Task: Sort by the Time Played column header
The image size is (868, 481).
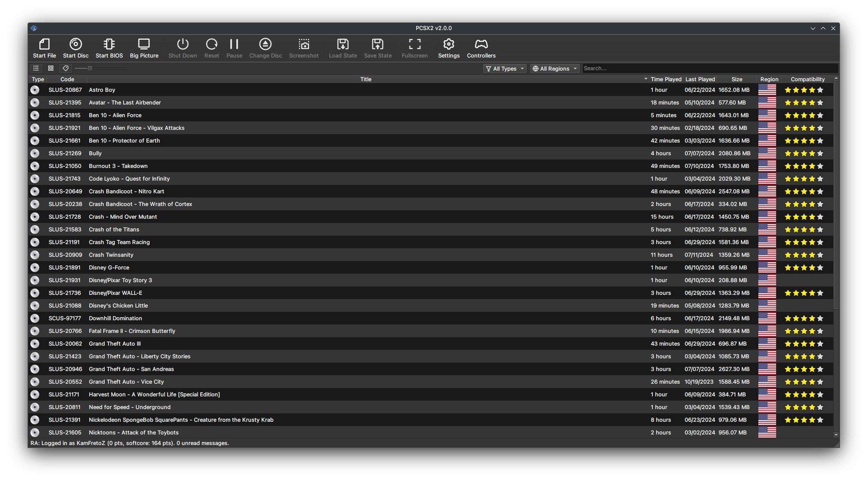Action: 666,79
